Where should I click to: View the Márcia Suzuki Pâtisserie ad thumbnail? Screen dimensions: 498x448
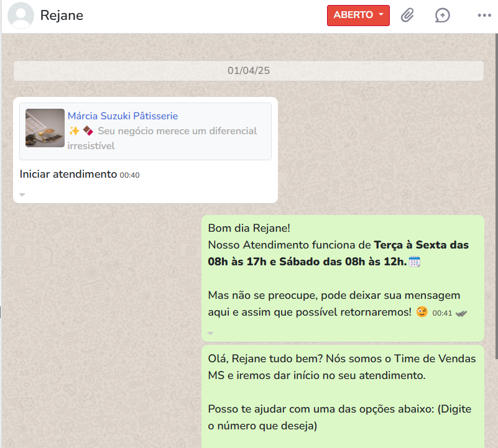click(45, 128)
